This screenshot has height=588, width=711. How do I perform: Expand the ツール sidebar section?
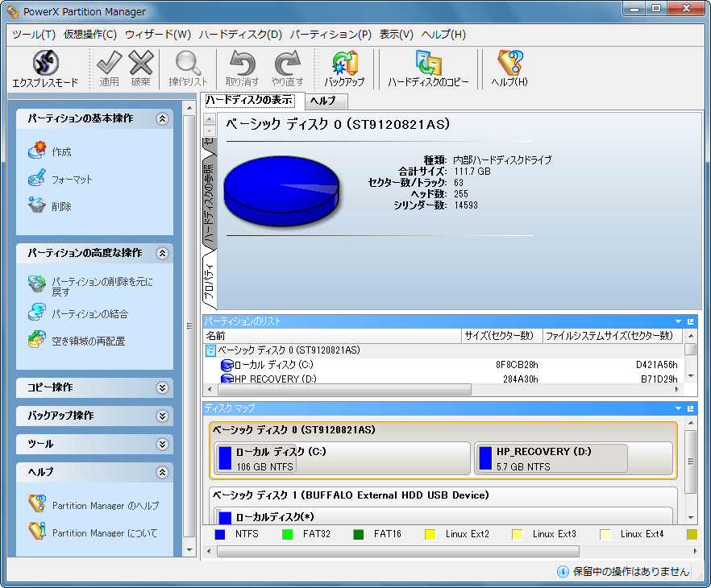point(162,445)
